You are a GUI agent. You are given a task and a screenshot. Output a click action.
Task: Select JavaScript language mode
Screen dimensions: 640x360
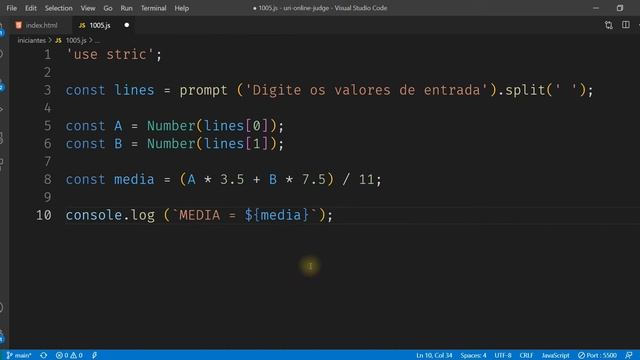(x=555, y=355)
